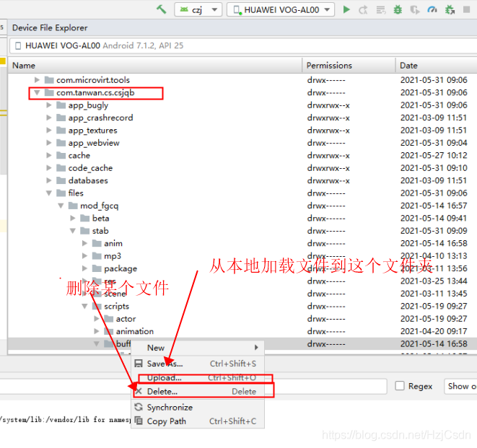The image size is (477, 448).
Task: Click the Name column header
Action: tap(155, 66)
